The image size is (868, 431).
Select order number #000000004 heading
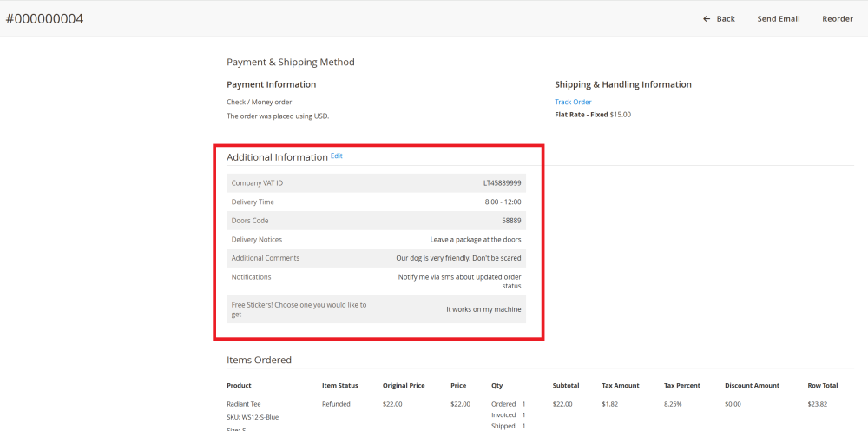[44, 19]
